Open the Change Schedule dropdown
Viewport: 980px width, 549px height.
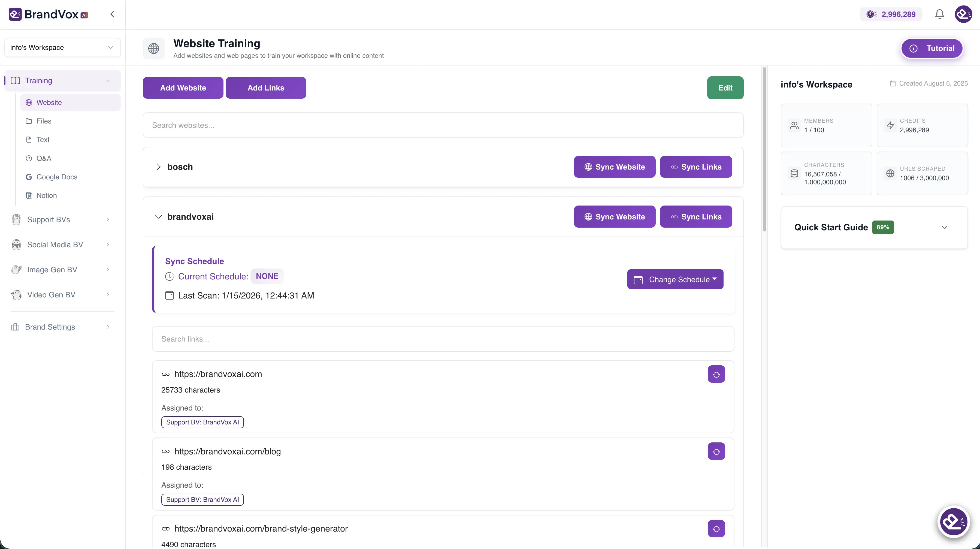(x=675, y=280)
